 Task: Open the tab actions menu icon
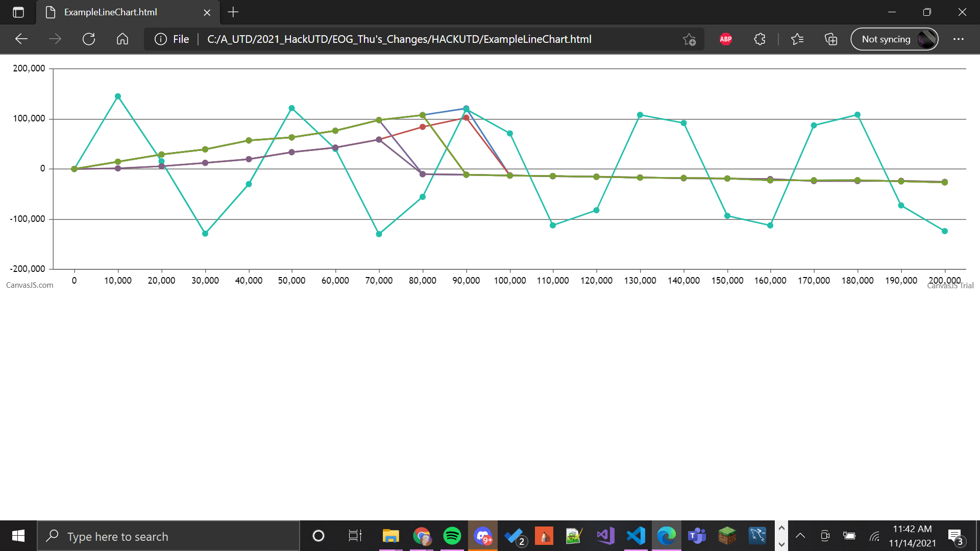pyautogui.click(x=18, y=12)
